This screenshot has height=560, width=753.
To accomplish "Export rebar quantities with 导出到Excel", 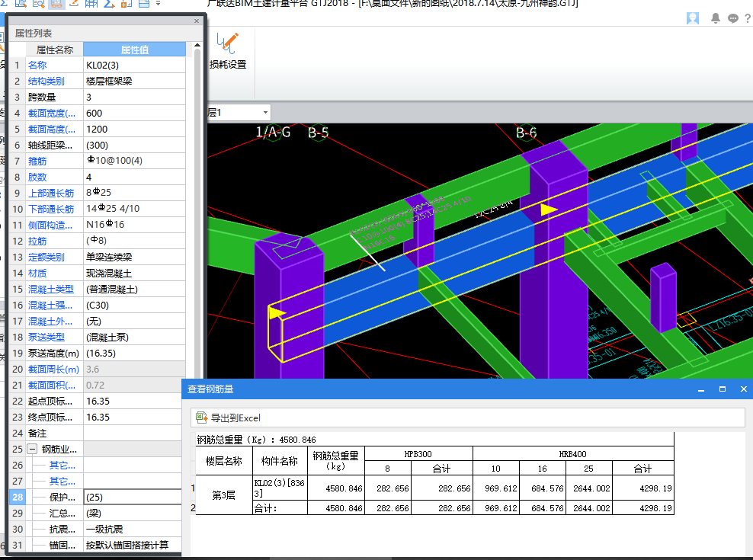I will point(228,418).
